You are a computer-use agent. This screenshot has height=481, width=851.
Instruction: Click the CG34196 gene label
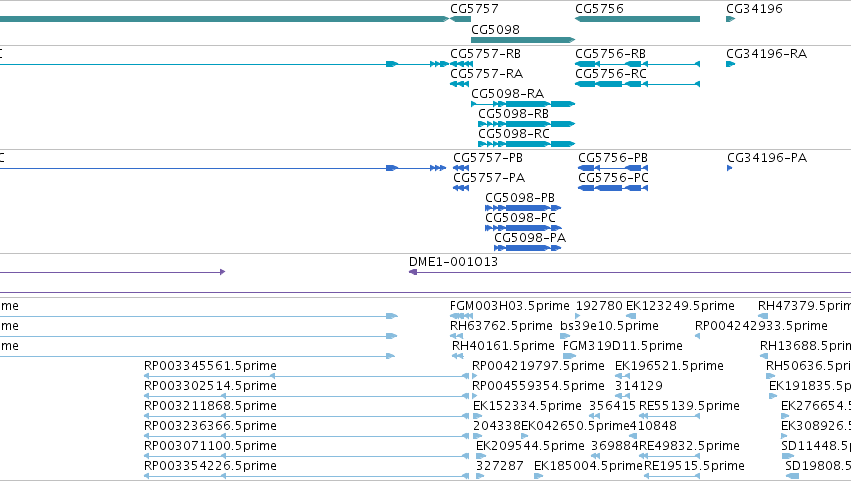tap(754, 9)
